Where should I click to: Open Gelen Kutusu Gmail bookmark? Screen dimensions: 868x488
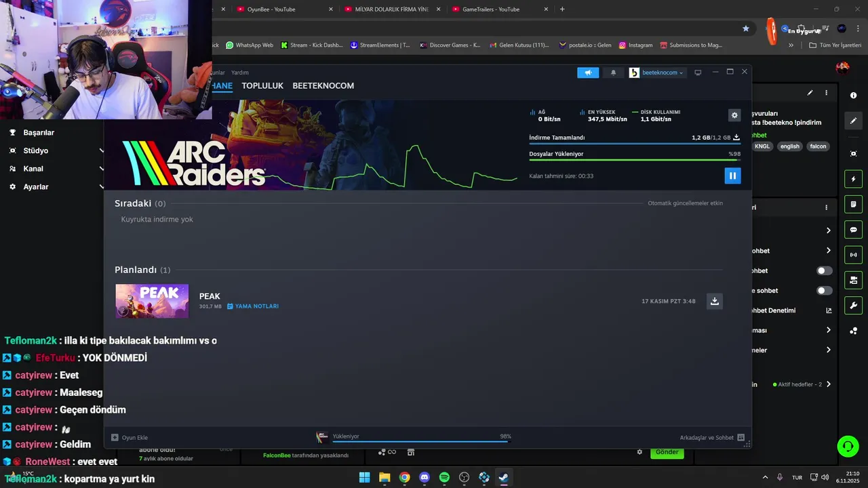(519, 45)
